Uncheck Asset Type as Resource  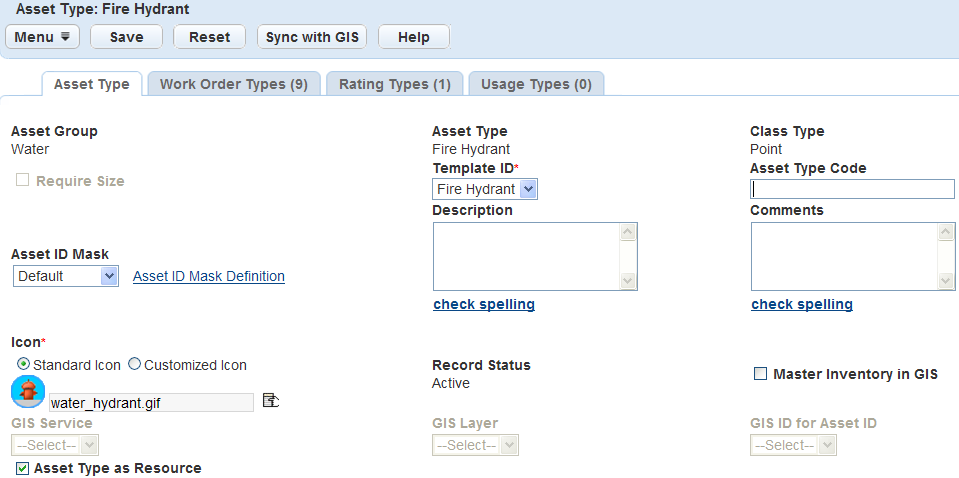pos(22,468)
